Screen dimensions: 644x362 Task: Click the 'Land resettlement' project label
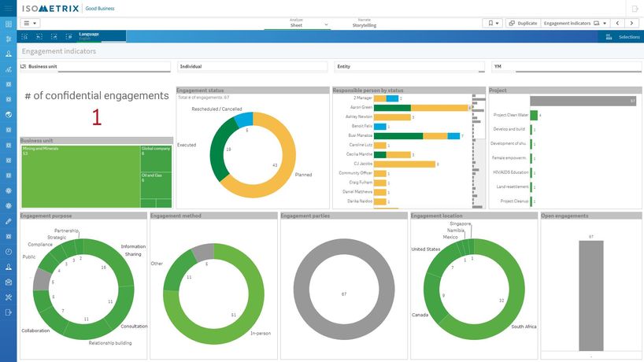point(513,187)
